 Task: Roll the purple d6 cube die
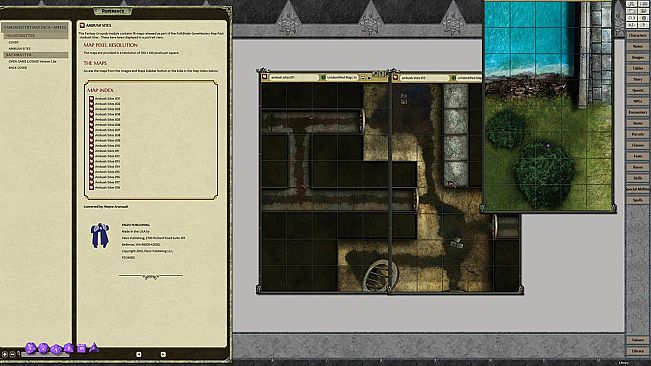(81, 348)
